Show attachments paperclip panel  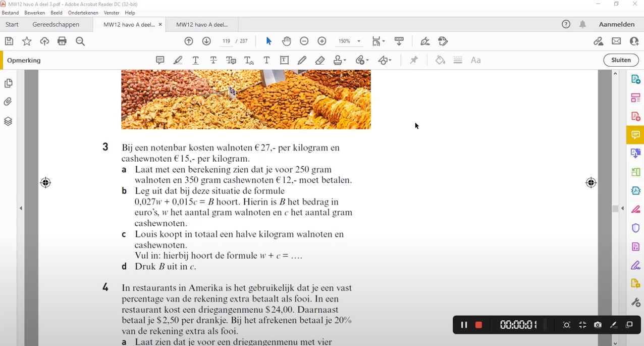point(8,102)
